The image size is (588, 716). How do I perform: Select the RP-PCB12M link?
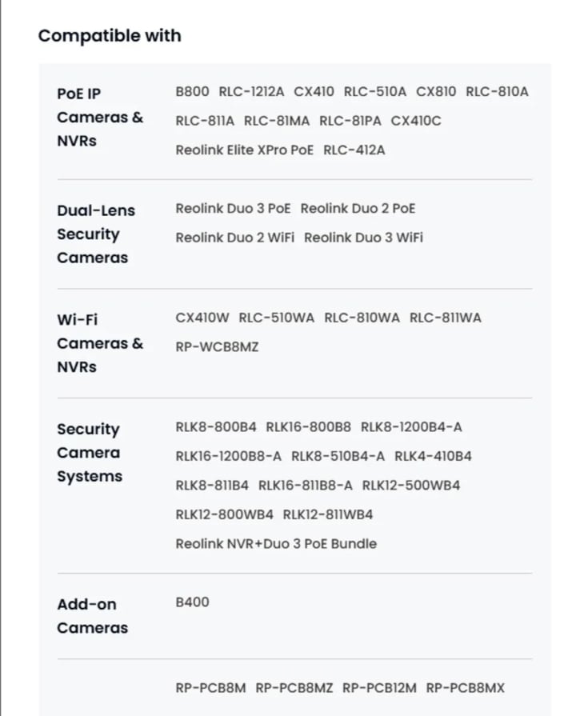(x=379, y=688)
